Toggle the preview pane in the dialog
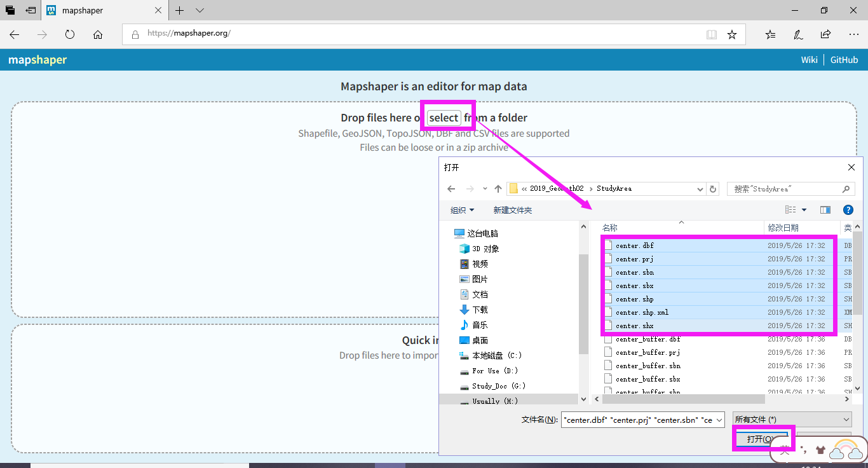868x468 pixels. pos(825,210)
